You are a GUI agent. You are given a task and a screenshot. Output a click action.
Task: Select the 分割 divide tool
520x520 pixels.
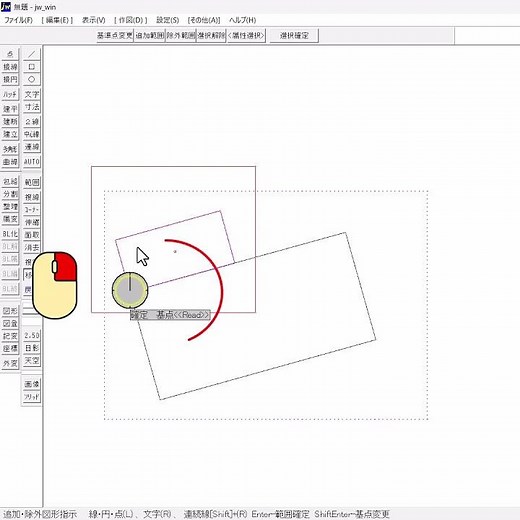[10, 194]
